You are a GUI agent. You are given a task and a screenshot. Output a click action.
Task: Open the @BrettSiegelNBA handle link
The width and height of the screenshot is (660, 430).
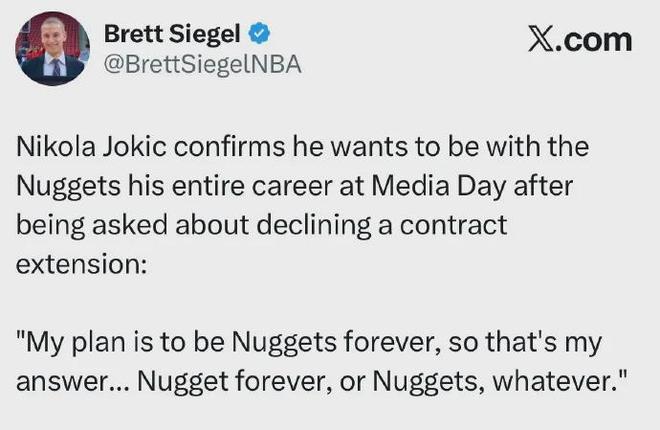coord(202,65)
